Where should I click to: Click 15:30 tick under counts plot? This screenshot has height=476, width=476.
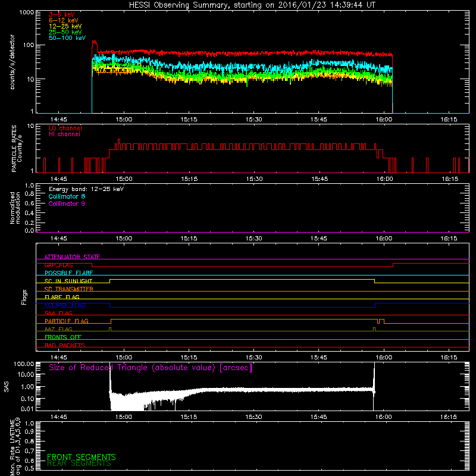tap(254, 120)
